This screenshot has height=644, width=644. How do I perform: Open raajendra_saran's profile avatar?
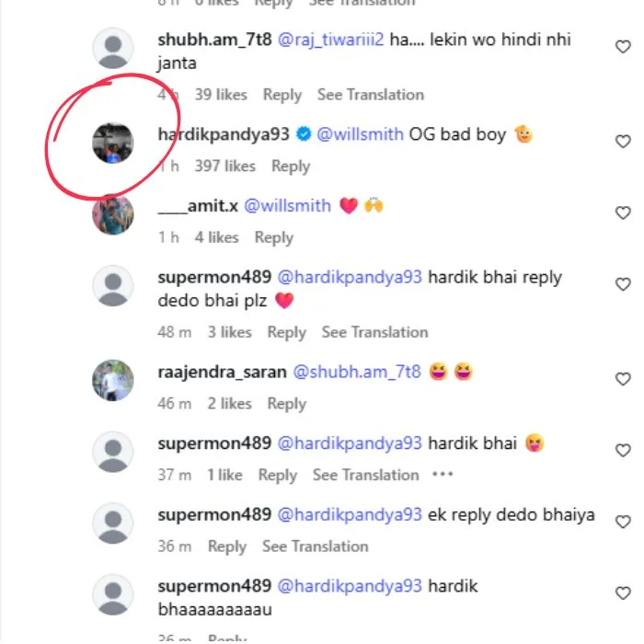click(113, 380)
